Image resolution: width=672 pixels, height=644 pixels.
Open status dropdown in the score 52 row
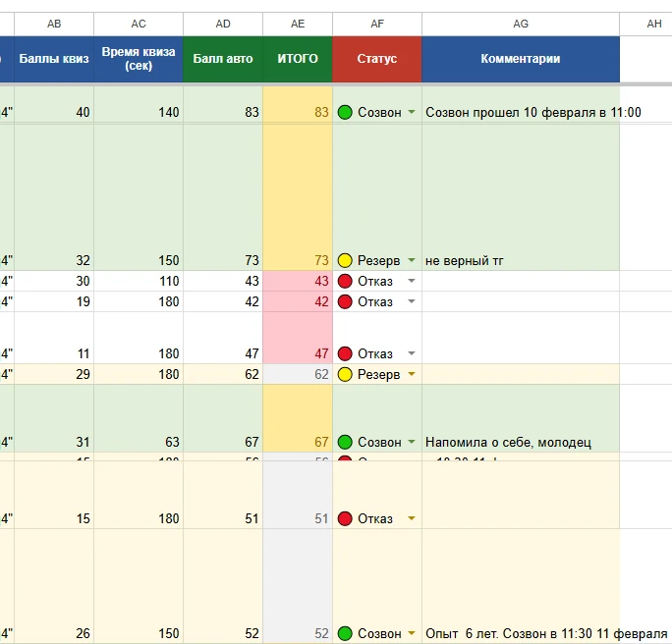(412, 633)
